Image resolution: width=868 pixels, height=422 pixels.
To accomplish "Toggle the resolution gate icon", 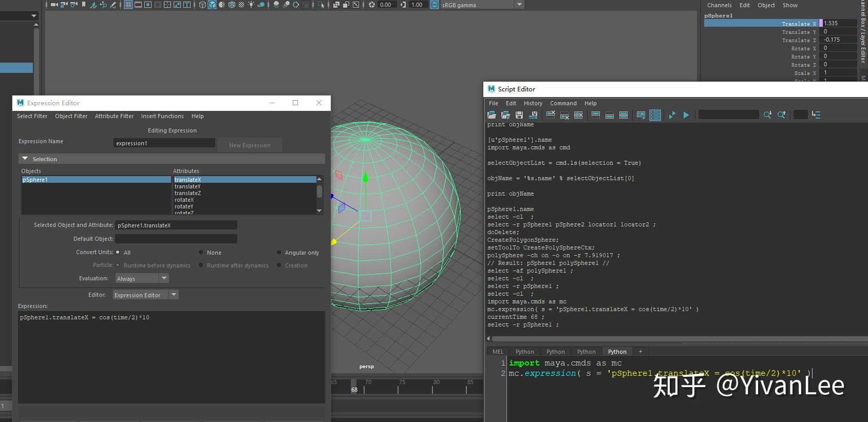I will [x=148, y=5].
